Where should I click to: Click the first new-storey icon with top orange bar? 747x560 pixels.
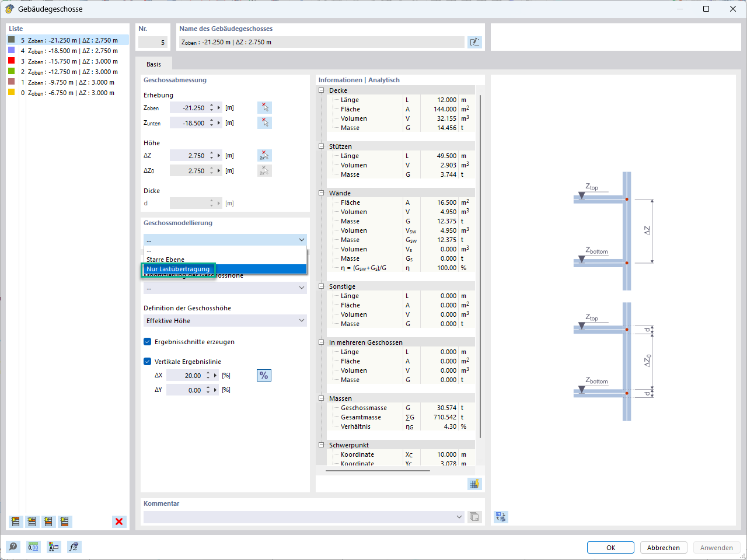coord(16,521)
